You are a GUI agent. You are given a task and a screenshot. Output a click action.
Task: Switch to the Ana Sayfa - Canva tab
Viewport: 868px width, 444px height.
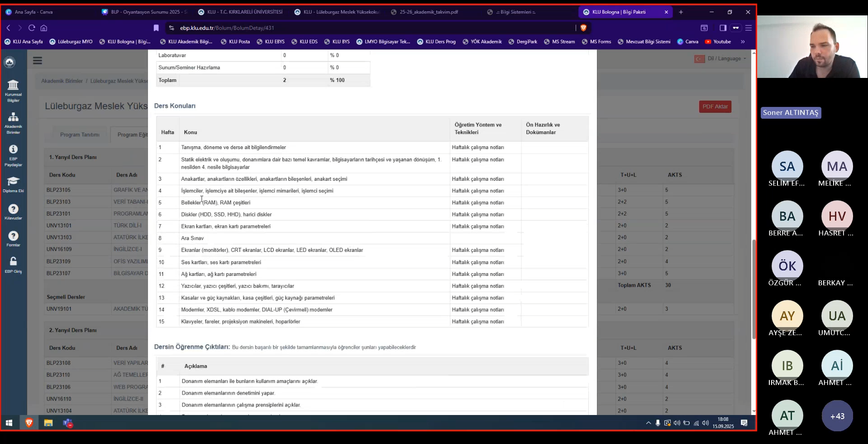33,12
